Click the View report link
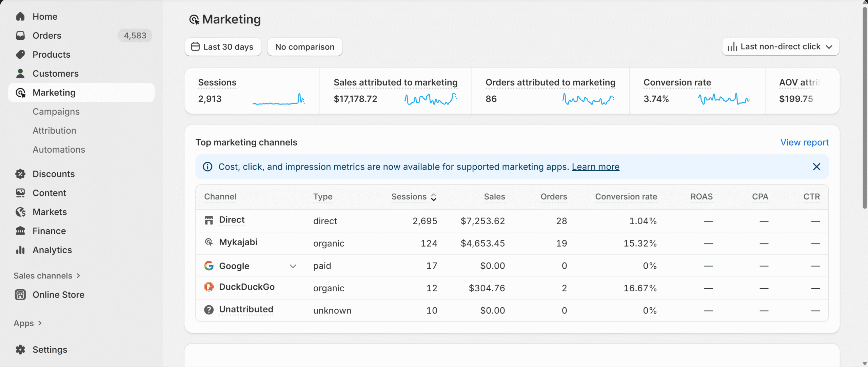The height and width of the screenshot is (367, 868). pyautogui.click(x=804, y=142)
